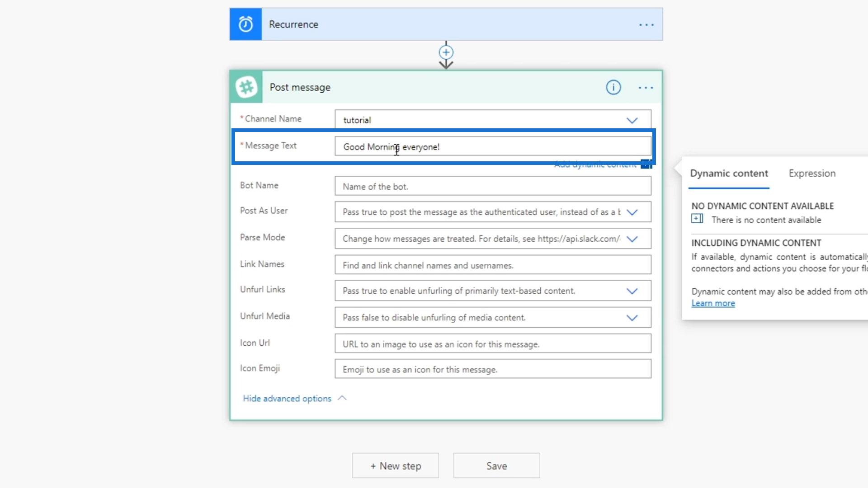868x488 pixels.
Task: Save the flow
Action: [x=496, y=466]
